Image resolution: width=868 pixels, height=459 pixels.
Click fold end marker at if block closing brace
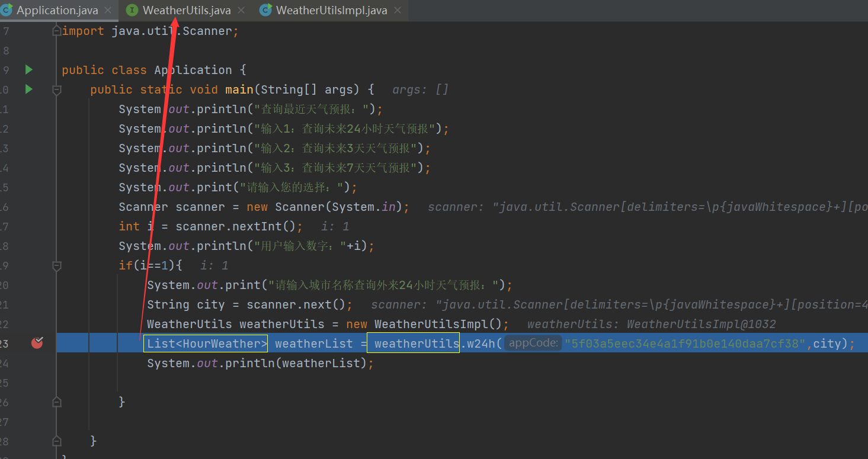click(x=57, y=402)
